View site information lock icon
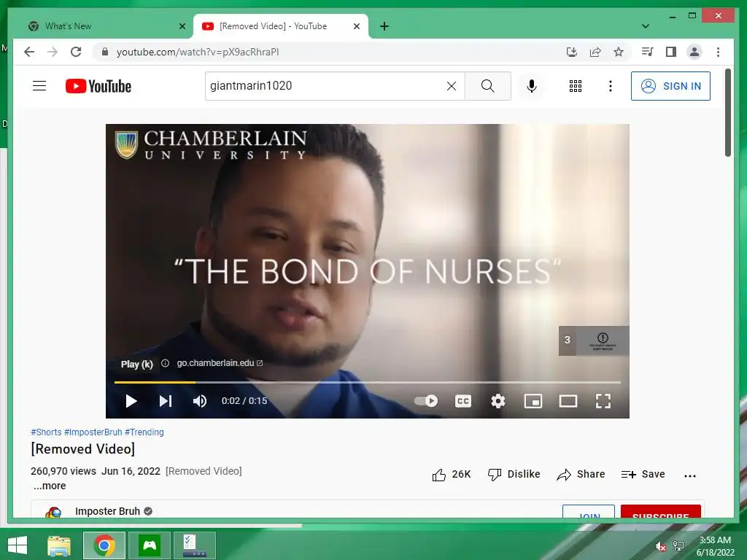Viewport: 747px width, 560px height. (x=105, y=52)
